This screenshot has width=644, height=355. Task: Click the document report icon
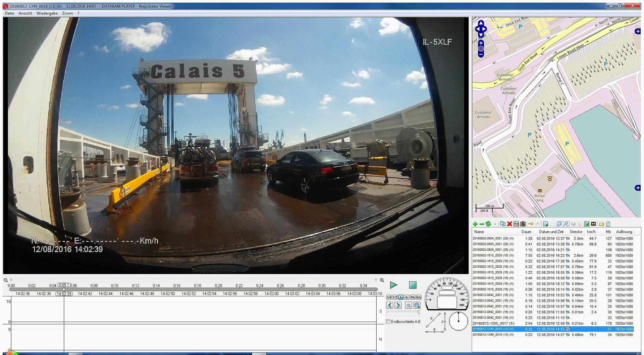[x=608, y=224]
